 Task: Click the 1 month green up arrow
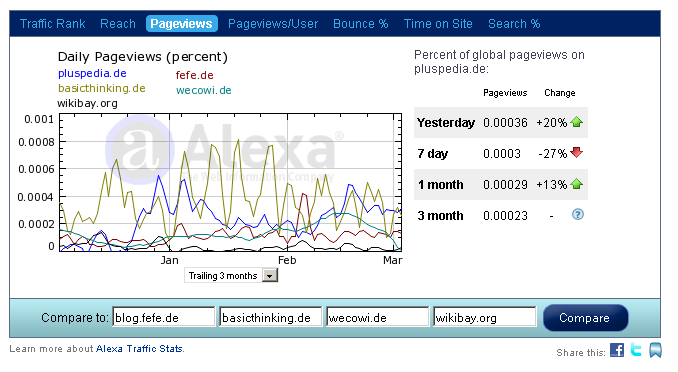[x=576, y=184]
